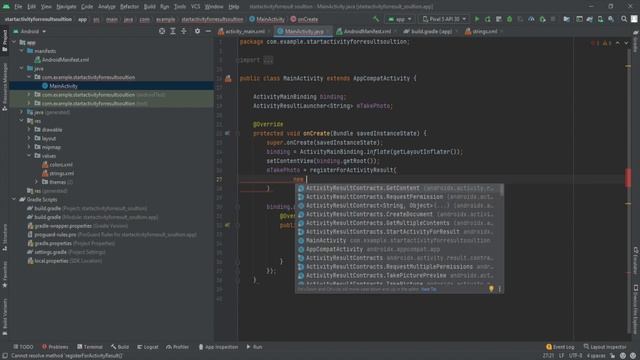Click the Next Tip link in completion popup
The image size is (640, 360).
[429, 289]
